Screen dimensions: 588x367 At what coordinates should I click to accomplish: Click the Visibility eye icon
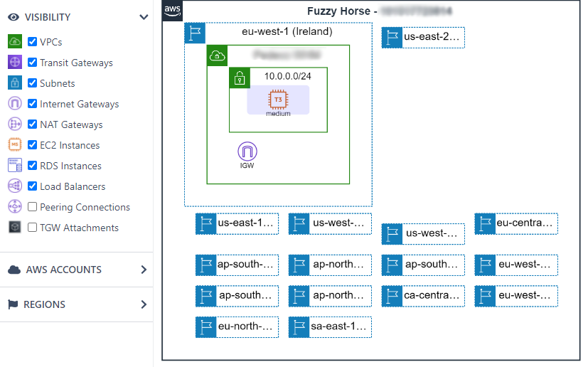coord(14,17)
